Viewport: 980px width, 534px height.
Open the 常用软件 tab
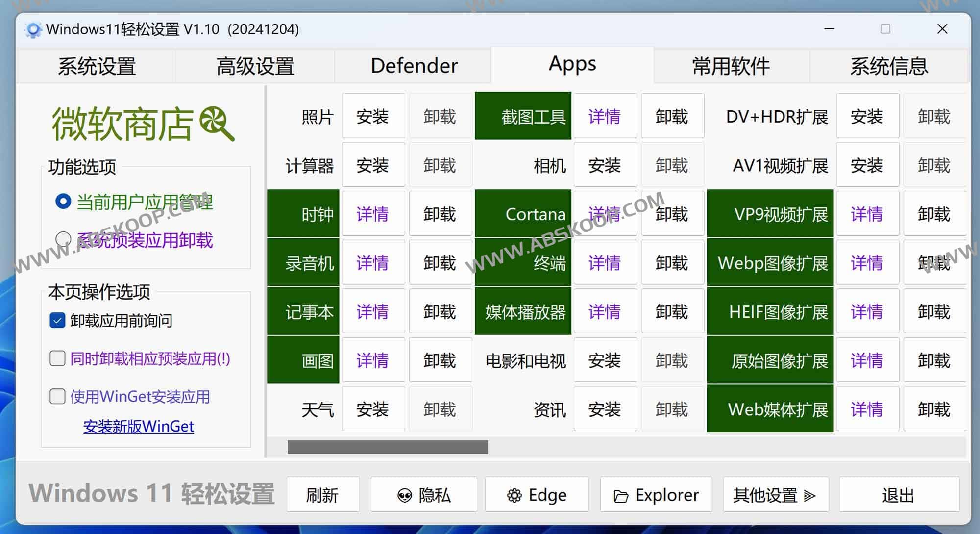(731, 66)
